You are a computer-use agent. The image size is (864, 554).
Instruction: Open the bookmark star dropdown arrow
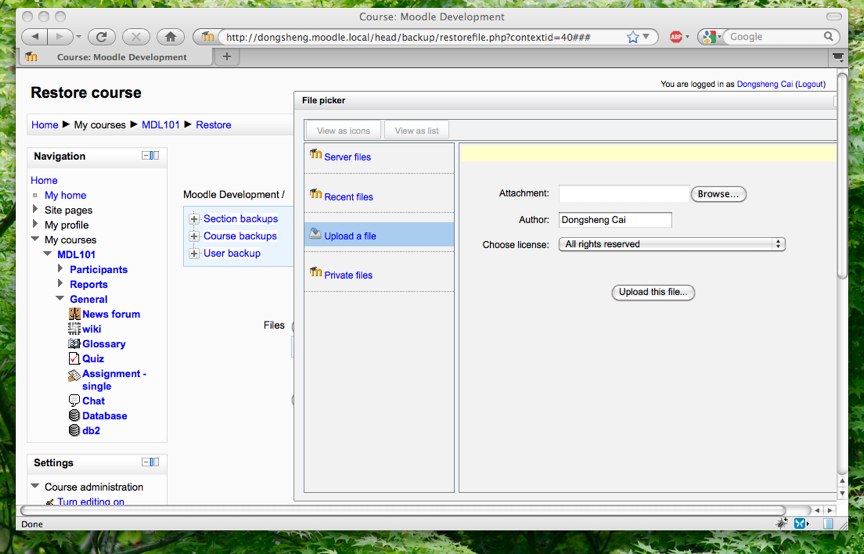(x=646, y=37)
